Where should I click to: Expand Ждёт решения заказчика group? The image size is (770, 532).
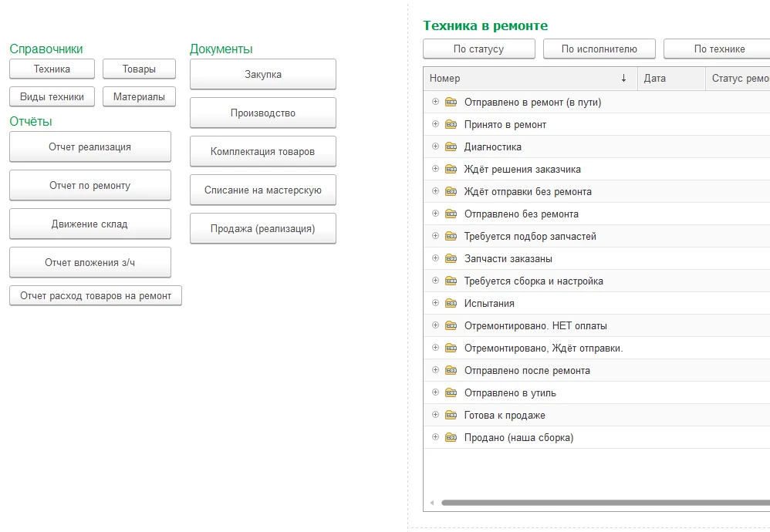tap(435, 170)
